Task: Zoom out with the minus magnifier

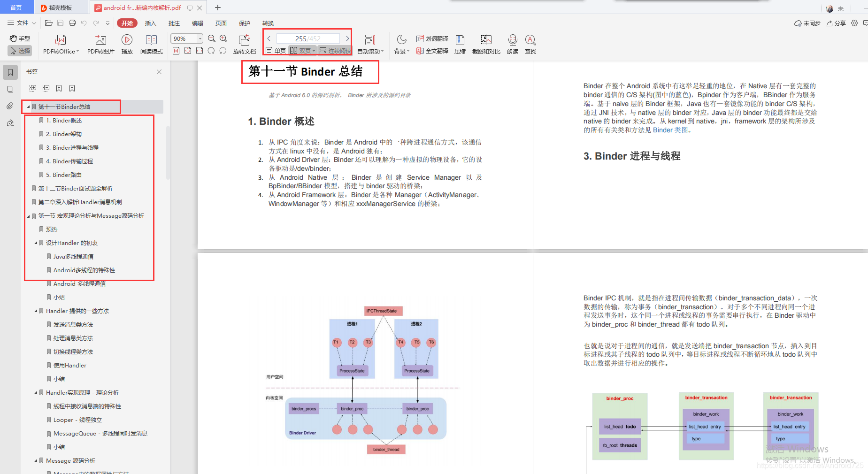Action: point(212,38)
